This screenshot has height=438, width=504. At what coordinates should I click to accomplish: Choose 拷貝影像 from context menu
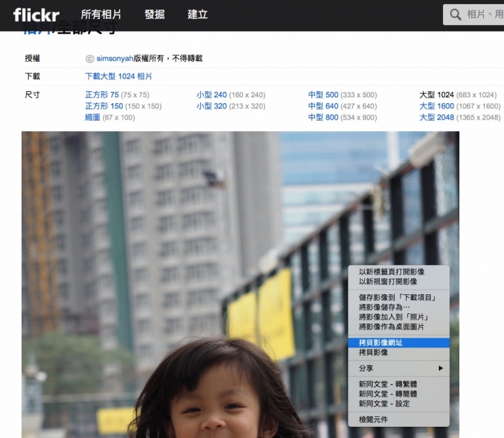point(398,353)
